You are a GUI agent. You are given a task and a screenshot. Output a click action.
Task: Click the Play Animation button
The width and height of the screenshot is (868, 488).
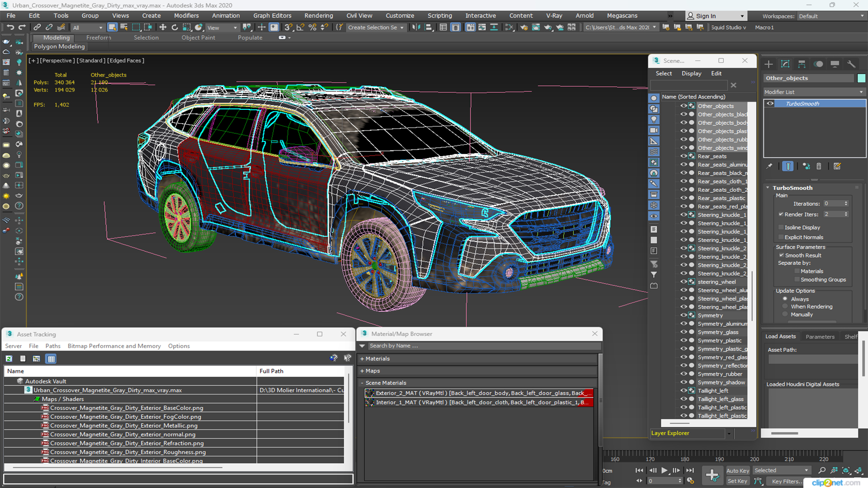point(665,470)
